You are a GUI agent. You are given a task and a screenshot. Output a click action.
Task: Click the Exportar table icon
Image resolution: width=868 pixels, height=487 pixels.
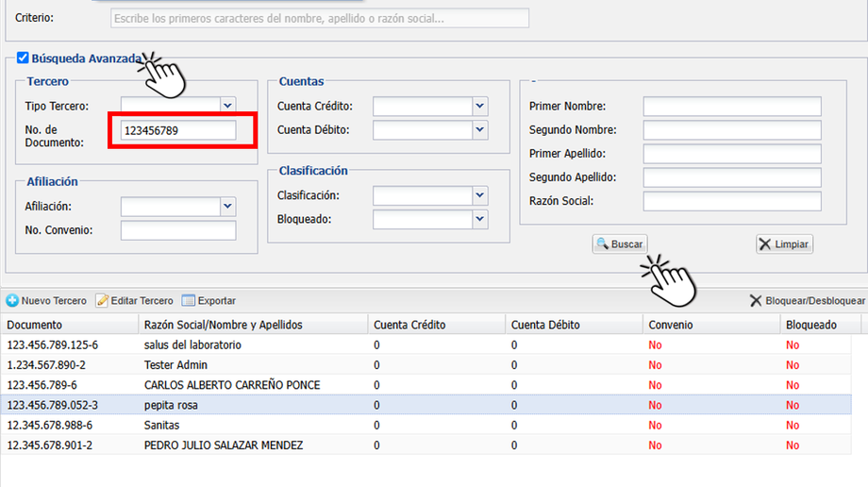(188, 301)
